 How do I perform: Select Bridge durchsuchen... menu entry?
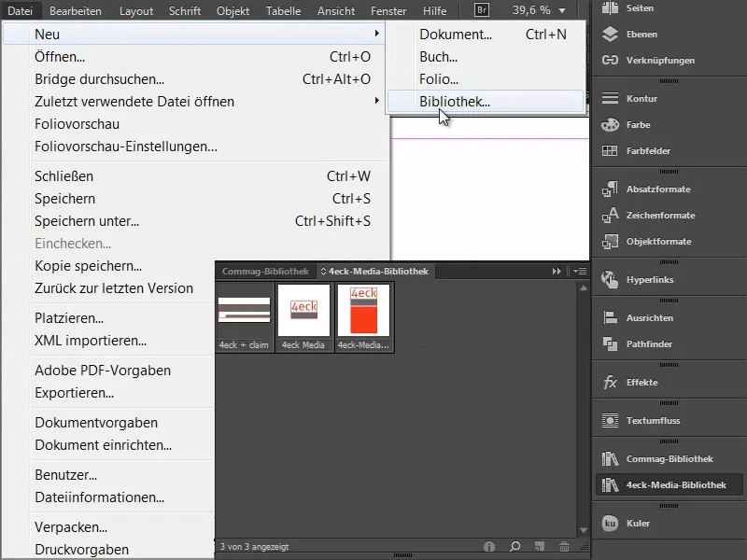point(194,79)
